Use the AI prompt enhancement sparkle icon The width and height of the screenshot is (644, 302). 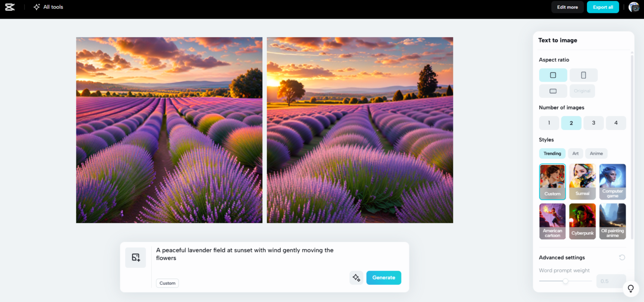(x=356, y=278)
